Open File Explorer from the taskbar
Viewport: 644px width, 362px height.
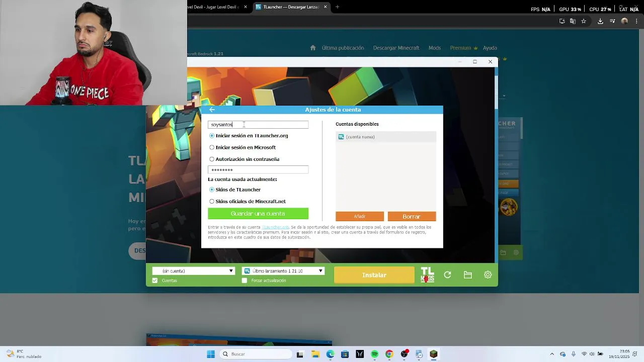pyautogui.click(x=315, y=354)
